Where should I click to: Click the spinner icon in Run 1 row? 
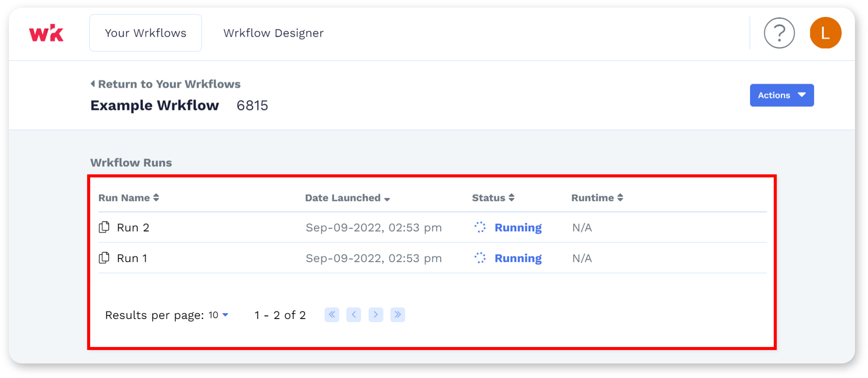(x=480, y=258)
